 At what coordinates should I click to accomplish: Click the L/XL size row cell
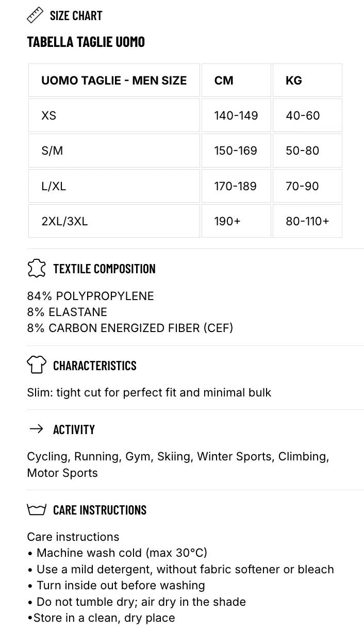click(114, 186)
